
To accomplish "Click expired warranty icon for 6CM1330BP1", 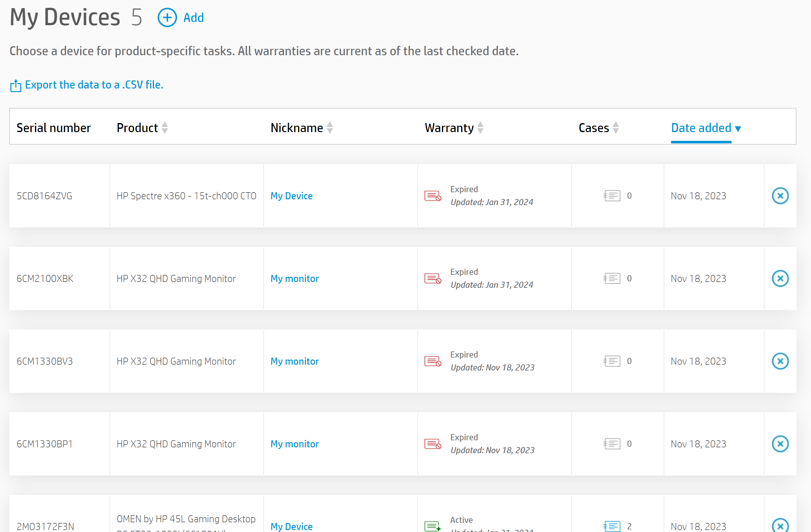I will [x=433, y=444].
